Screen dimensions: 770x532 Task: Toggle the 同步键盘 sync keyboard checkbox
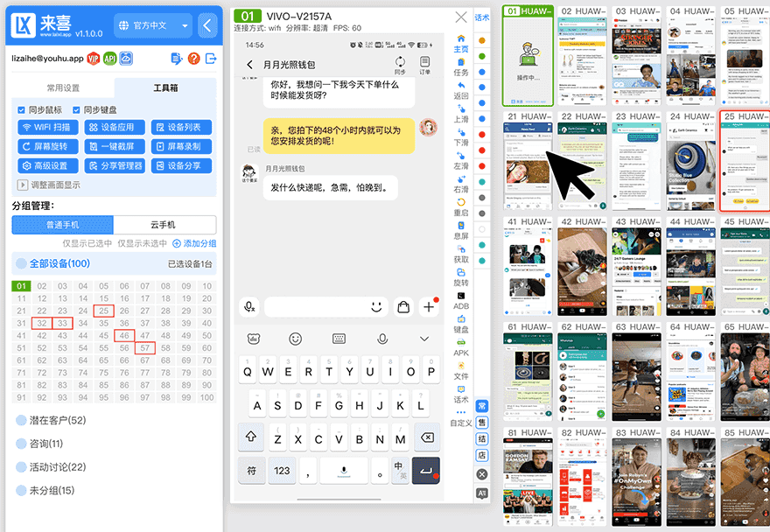(76, 109)
